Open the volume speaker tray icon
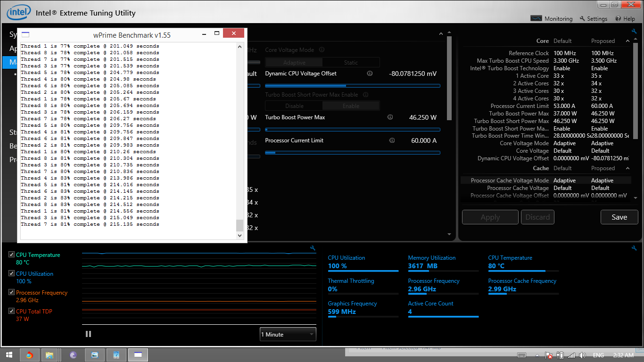Image resolution: width=644 pixels, height=362 pixels. [x=582, y=355]
